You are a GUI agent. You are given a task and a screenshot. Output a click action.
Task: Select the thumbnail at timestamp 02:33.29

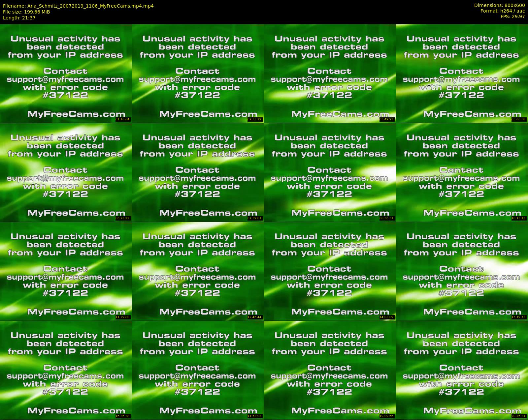click(198, 73)
